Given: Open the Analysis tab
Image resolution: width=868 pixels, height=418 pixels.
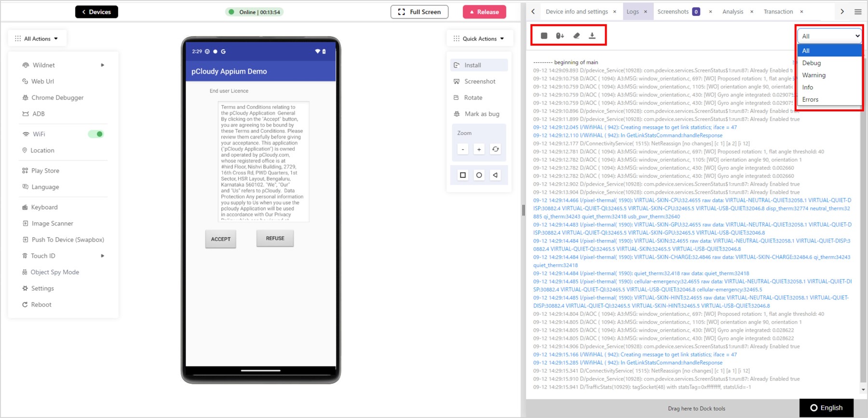Looking at the screenshot, I should tap(732, 12).
